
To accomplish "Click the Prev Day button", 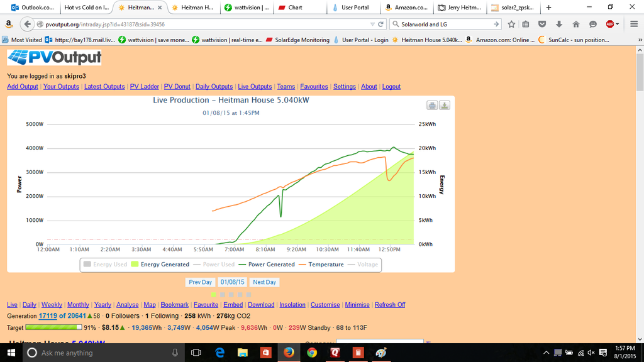I will [x=201, y=282].
